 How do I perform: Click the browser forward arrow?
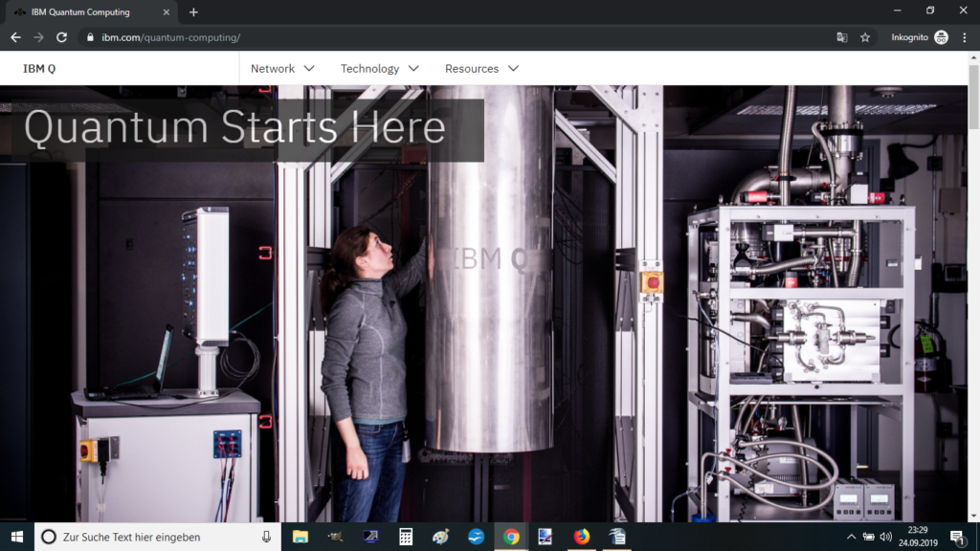(x=38, y=37)
